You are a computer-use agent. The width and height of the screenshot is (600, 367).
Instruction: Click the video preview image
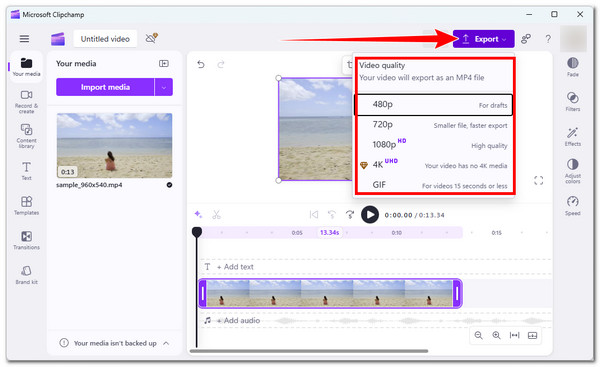tap(315, 129)
